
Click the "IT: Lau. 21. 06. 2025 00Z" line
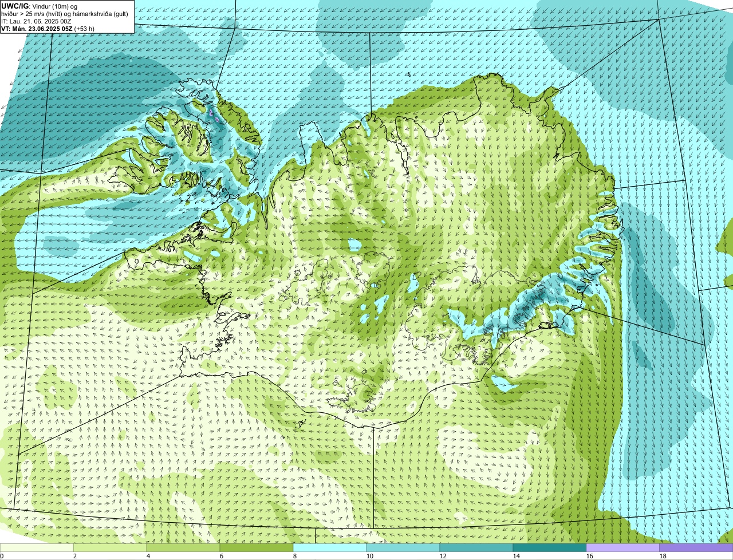click(36, 21)
